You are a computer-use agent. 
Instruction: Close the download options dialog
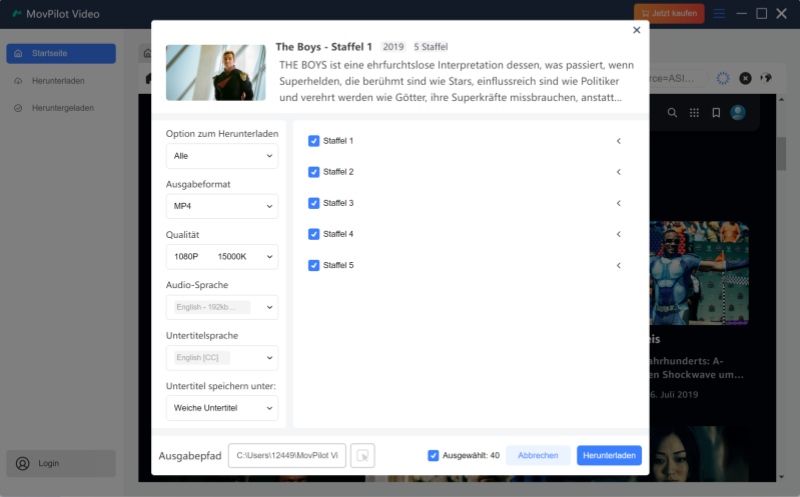click(x=636, y=30)
